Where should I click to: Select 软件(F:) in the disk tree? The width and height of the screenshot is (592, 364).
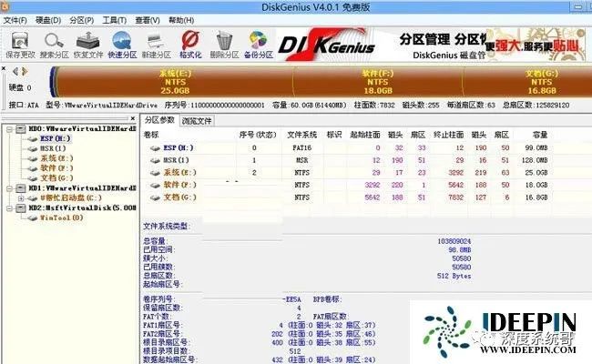coord(57,168)
